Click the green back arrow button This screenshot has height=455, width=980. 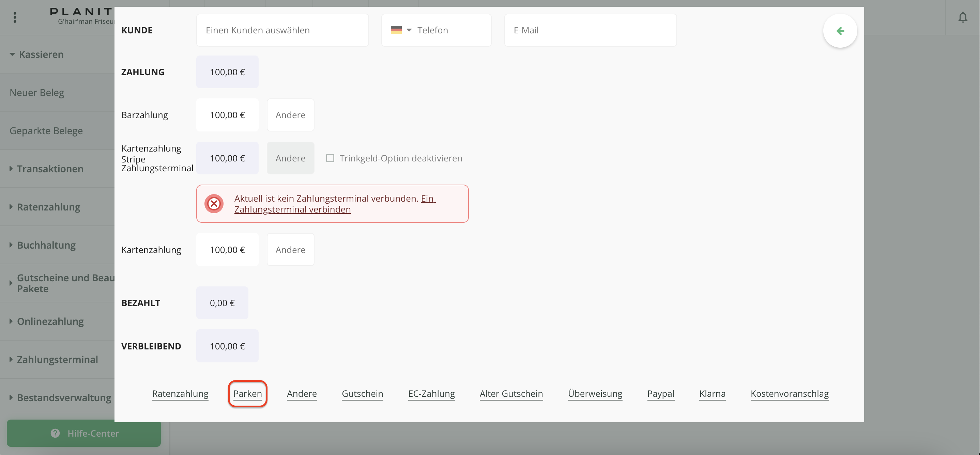point(840,31)
